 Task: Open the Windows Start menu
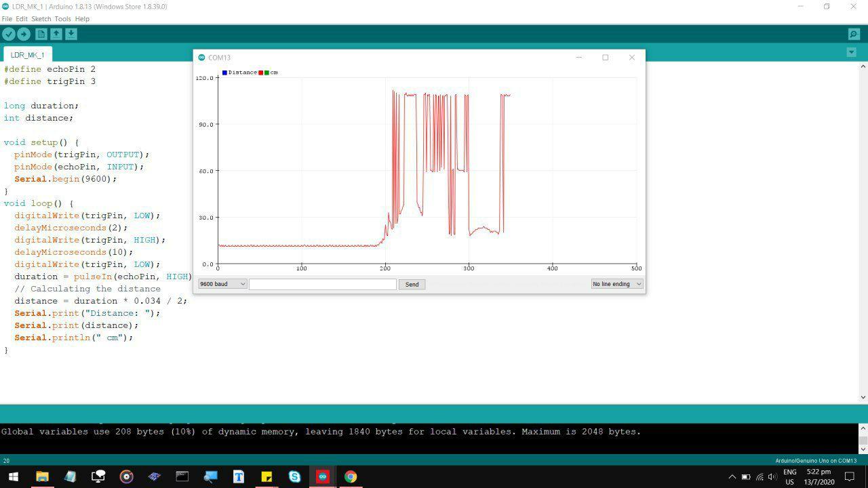point(13,476)
